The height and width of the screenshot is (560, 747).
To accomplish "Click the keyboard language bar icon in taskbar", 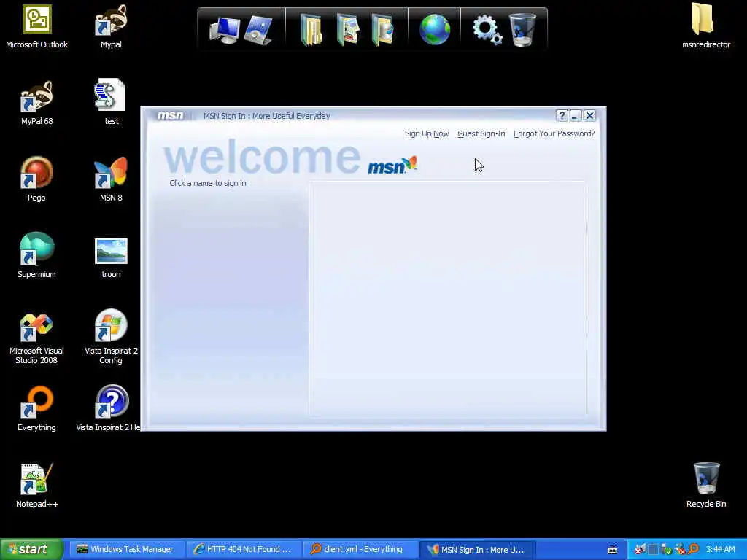I will point(613,550).
